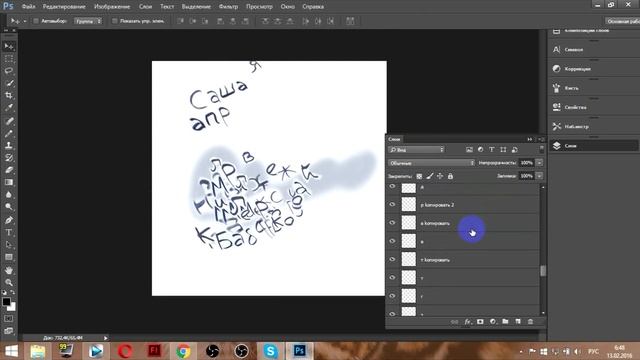Create a new layer icon
This screenshot has width=640, height=360.
[518, 322]
